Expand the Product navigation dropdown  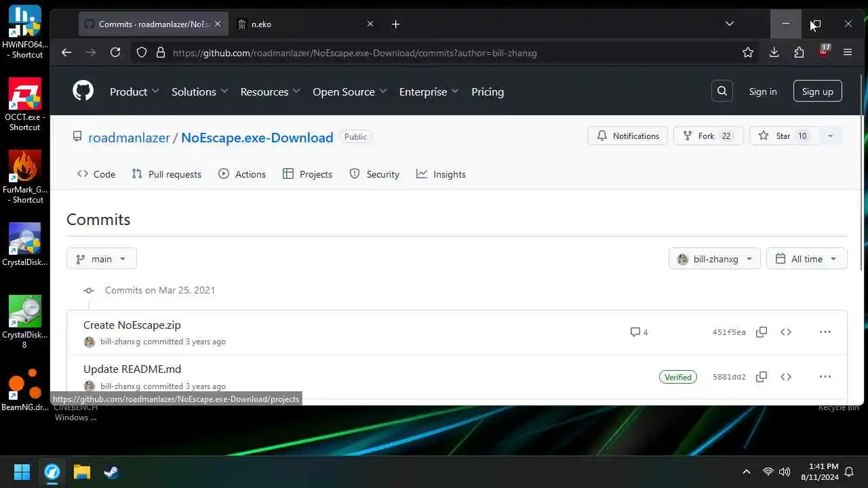click(134, 91)
